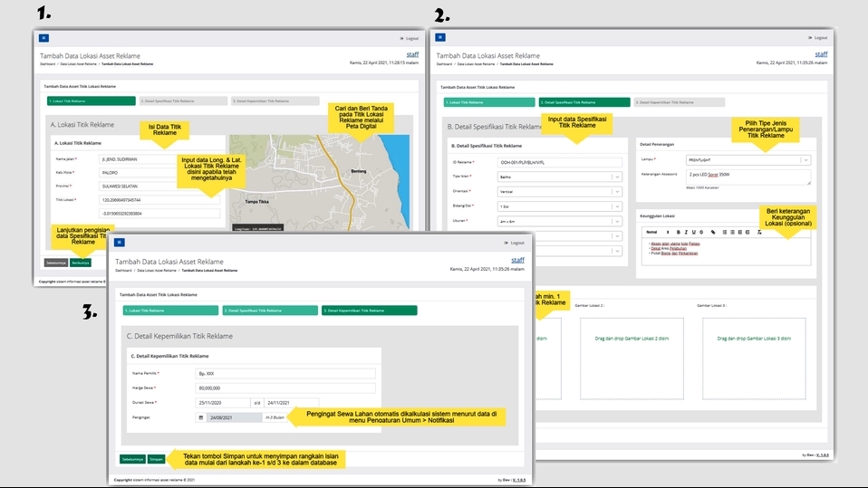The height and width of the screenshot is (488, 868).
Task: Toggle italic in Keunggulan Lokasi editor
Action: click(x=686, y=233)
